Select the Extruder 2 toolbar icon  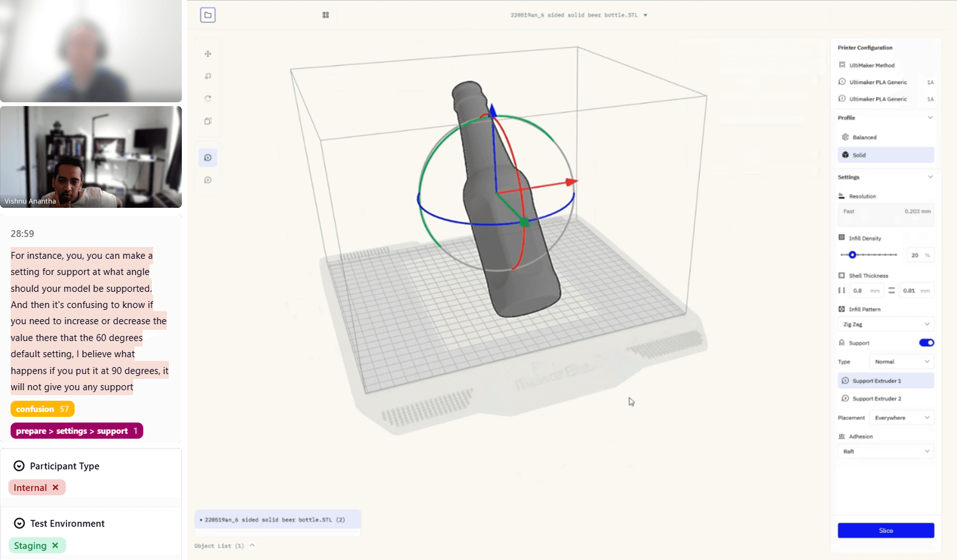[208, 180]
